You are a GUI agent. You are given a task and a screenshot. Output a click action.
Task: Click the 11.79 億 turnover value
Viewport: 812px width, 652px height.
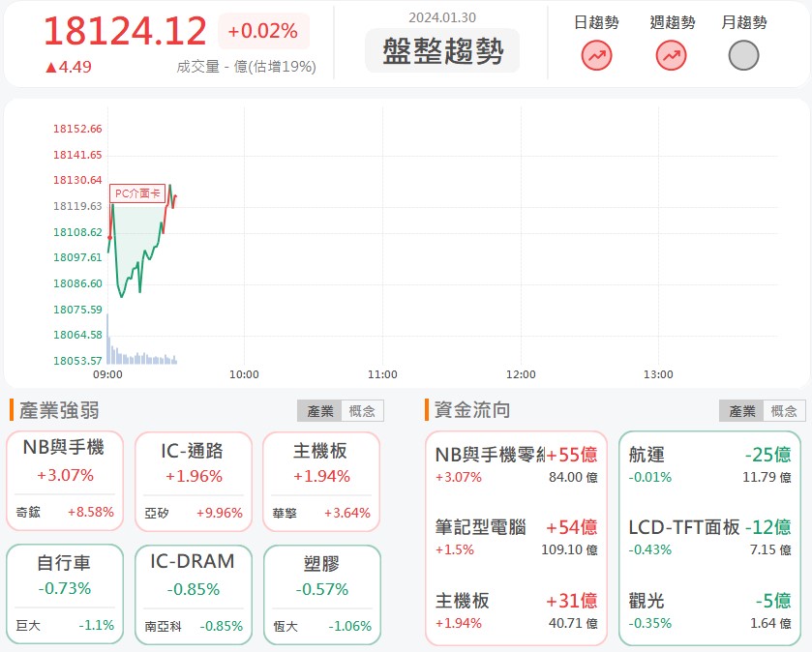tap(767, 477)
